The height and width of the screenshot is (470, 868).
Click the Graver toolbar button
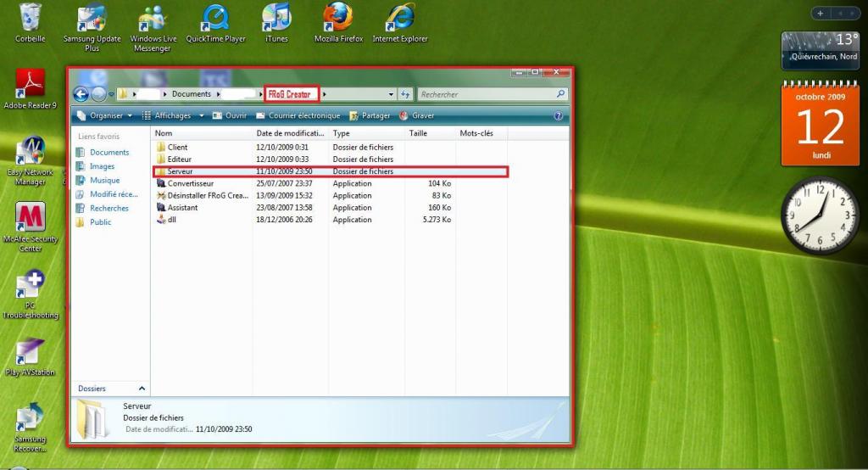click(417, 116)
